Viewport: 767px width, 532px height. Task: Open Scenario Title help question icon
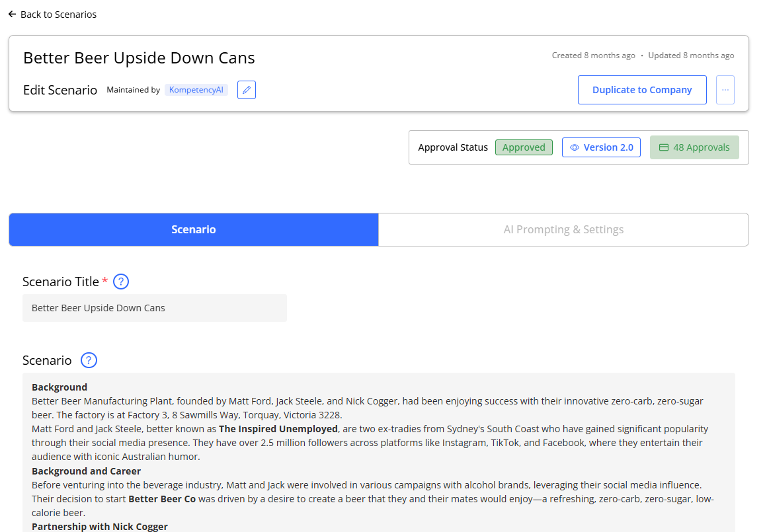click(x=121, y=282)
